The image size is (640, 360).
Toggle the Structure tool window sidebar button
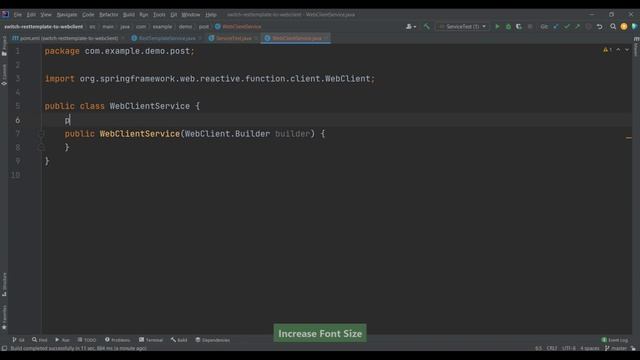tap(4, 284)
